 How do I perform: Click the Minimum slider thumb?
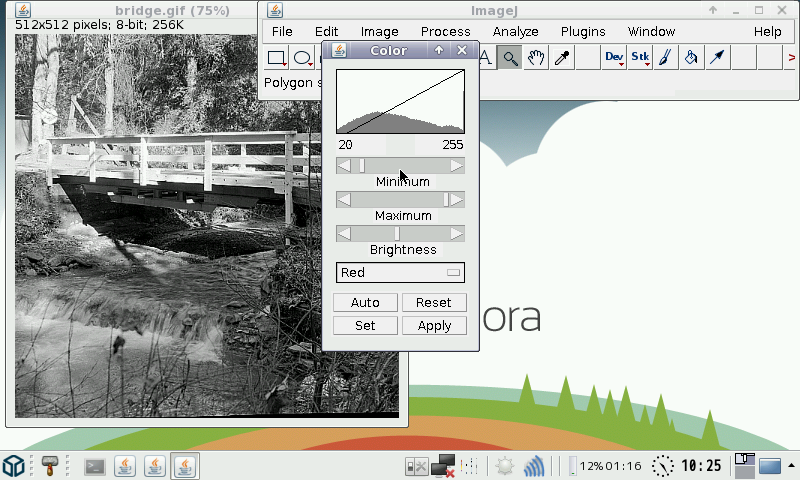click(362, 166)
